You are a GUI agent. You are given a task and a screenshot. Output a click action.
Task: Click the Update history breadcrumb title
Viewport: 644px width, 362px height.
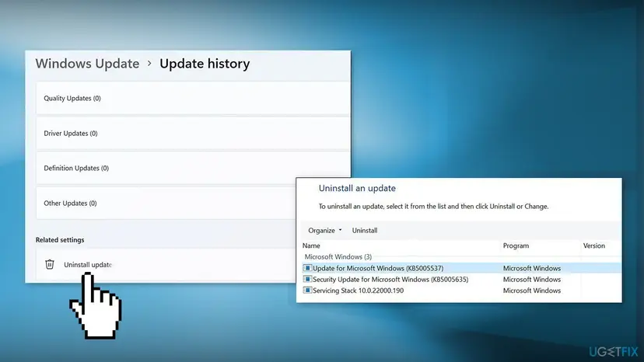point(205,64)
